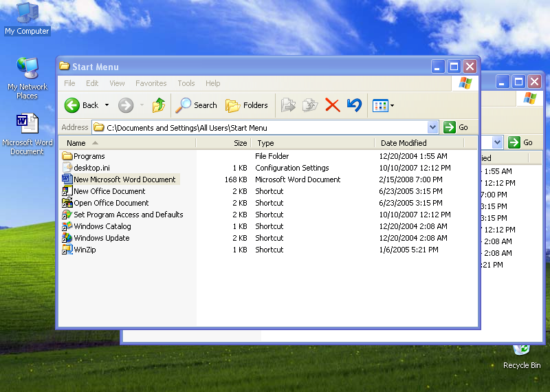The width and height of the screenshot is (550, 392).
Task: Click the Move To toolbar icon
Action: 288,105
